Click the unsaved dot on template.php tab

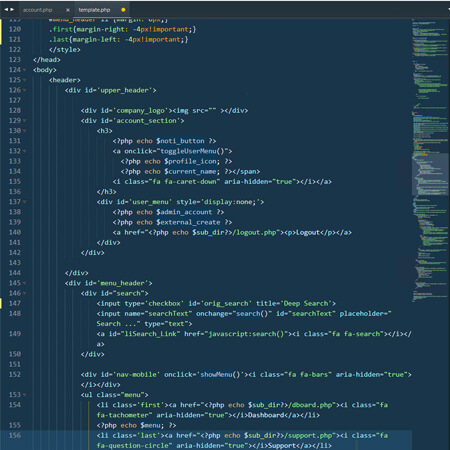click(x=123, y=10)
